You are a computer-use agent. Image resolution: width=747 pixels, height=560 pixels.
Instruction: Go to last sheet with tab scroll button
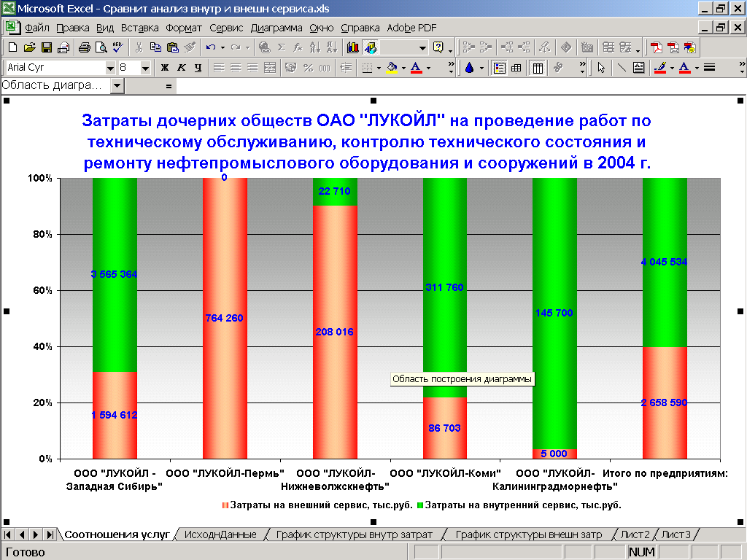pos(50,534)
